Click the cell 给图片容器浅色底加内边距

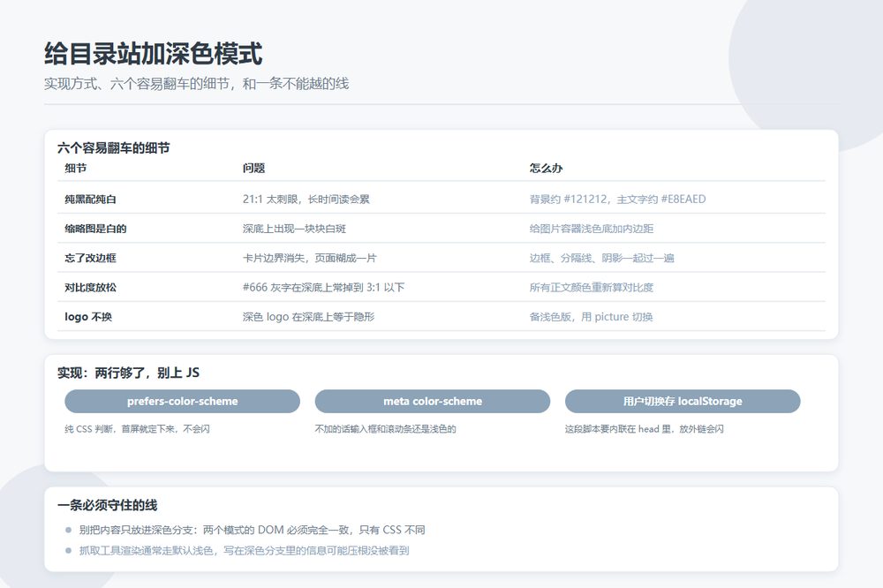[x=592, y=229]
